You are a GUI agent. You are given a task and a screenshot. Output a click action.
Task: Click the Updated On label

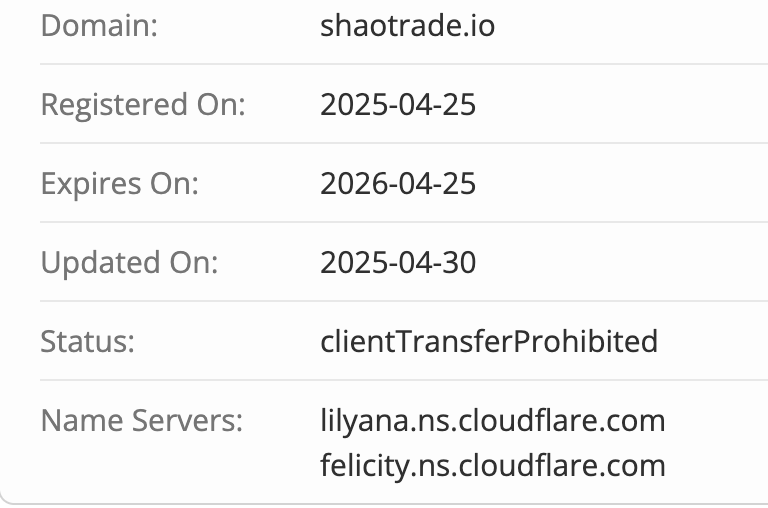130,263
